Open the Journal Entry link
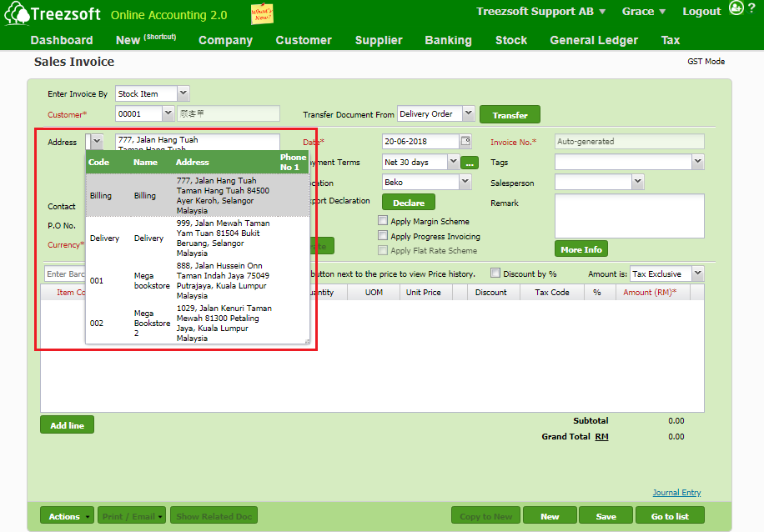 [676, 493]
